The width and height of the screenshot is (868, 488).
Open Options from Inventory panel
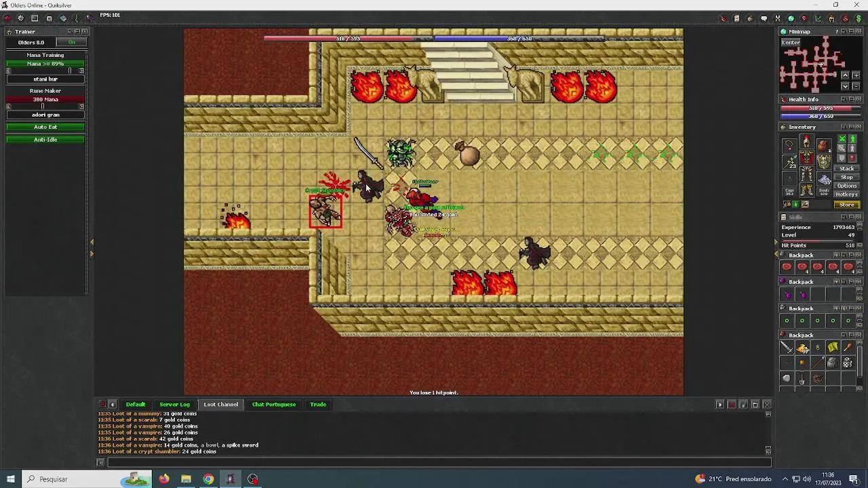coord(847,186)
